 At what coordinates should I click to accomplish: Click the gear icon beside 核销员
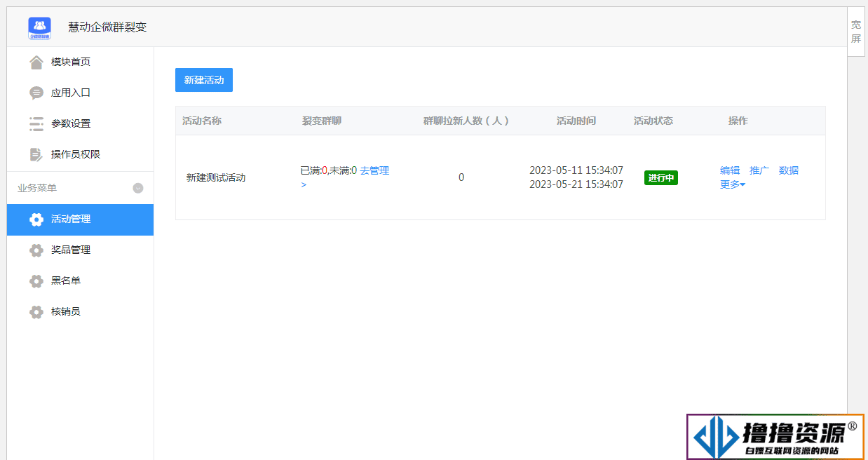[36, 312]
